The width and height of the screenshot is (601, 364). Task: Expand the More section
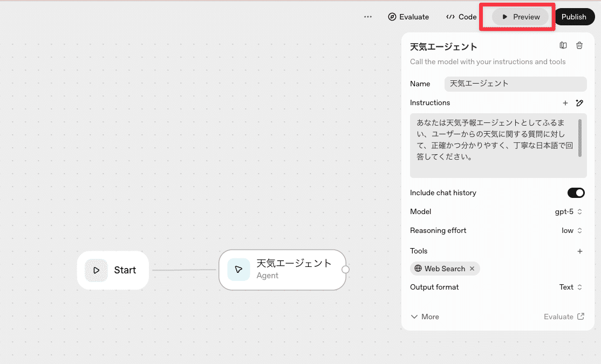tap(425, 317)
